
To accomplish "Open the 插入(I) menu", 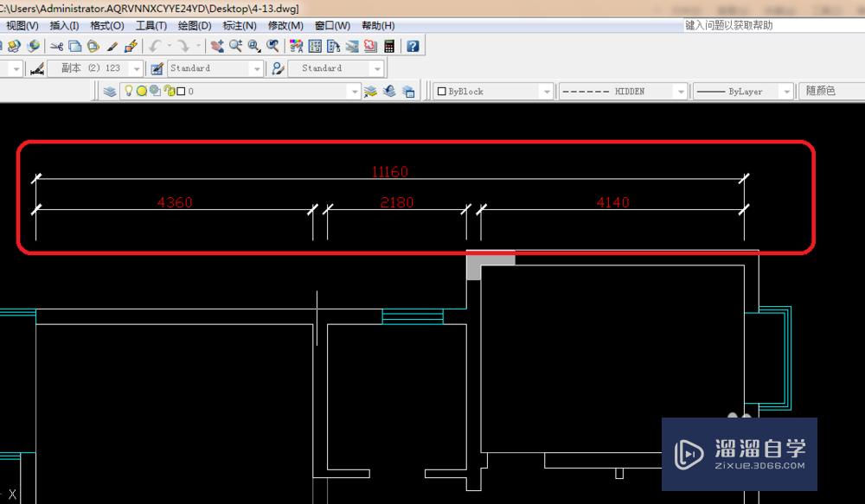I will coord(64,25).
